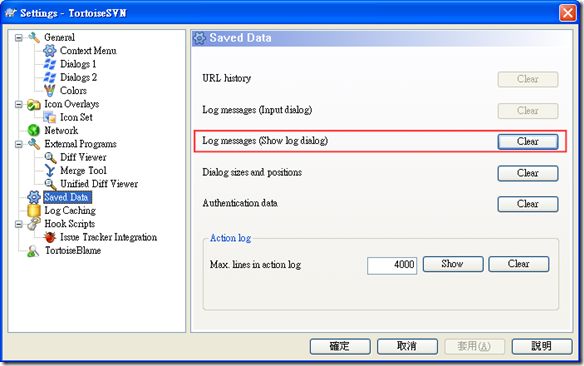Click the 說明 (Help) button

(x=542, y=346)
